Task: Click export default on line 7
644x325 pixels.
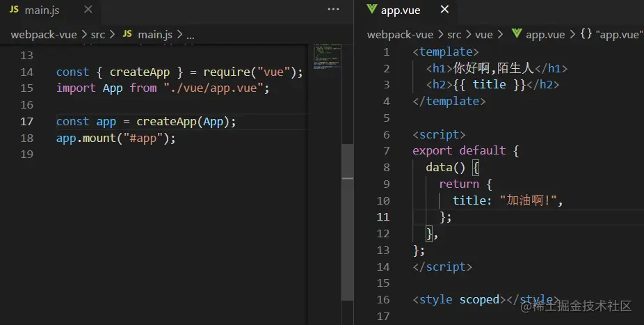Action: pos(459,151)
